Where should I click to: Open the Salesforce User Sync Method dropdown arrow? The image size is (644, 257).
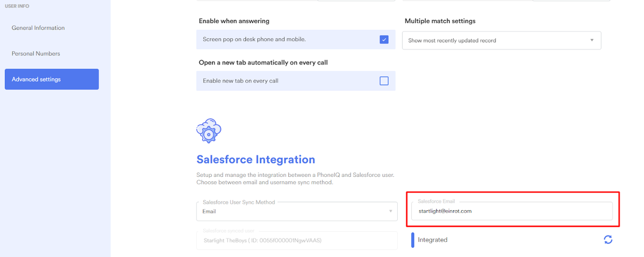[x=390, y=211]
